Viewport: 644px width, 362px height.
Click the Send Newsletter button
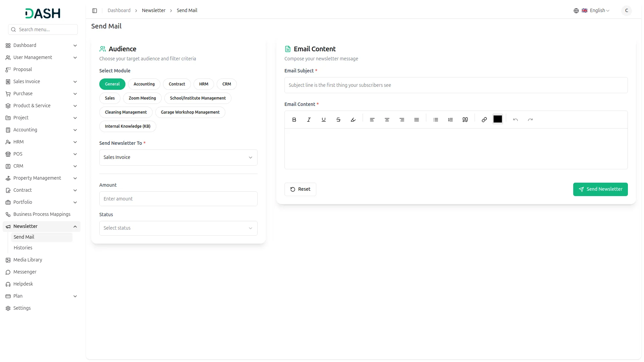pyautogui.click(x=600, y=189)
